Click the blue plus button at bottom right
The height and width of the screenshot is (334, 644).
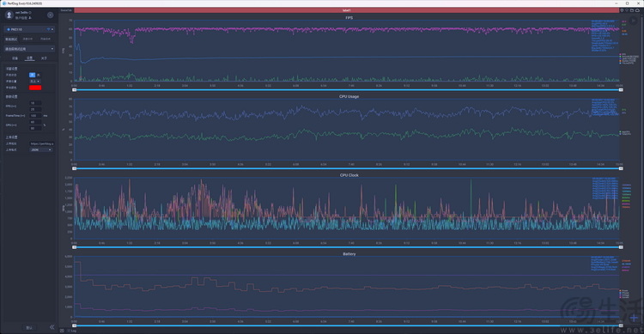click(x=635, y=318)
